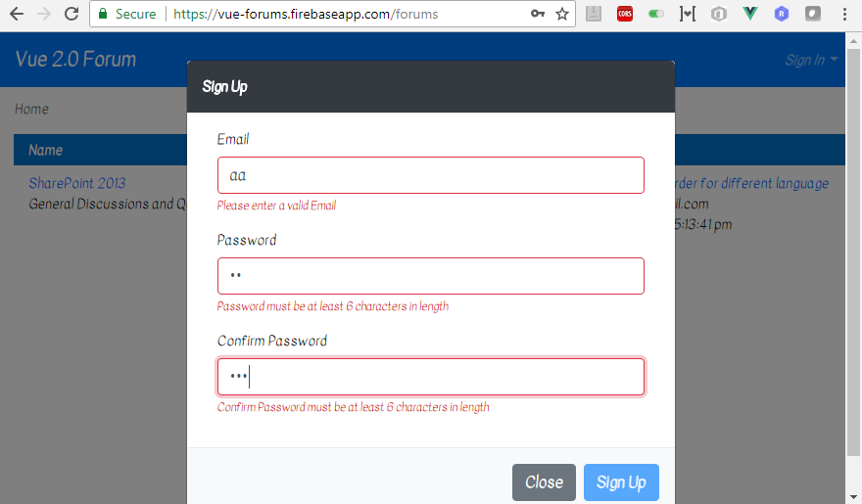Click the Vue 2.0 Forum title

click(x=75, y=60)
